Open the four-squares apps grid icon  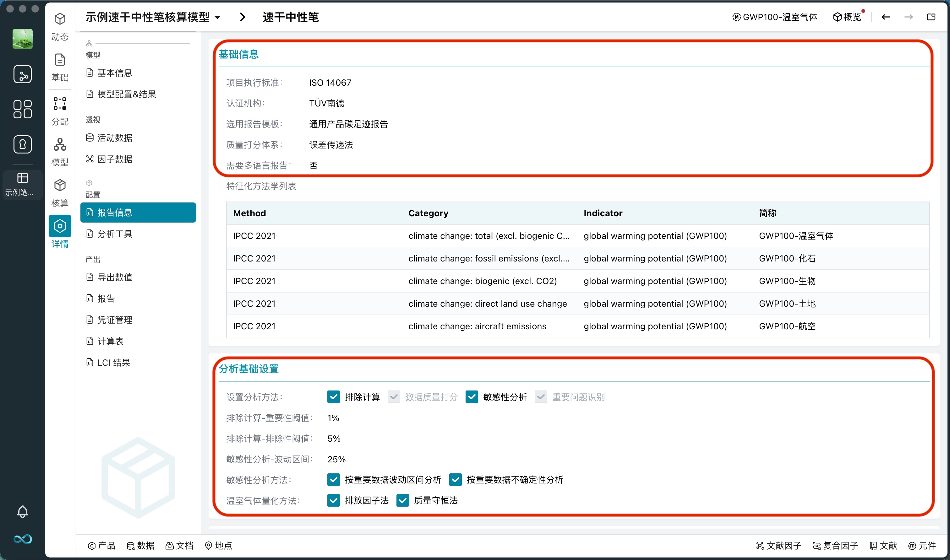(x=22, y=109)
